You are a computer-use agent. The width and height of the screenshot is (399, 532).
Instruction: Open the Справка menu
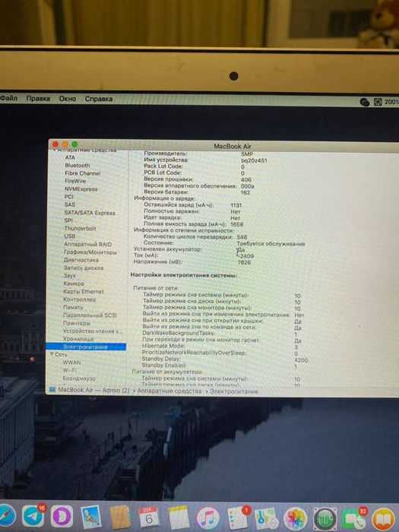[98, 99]
